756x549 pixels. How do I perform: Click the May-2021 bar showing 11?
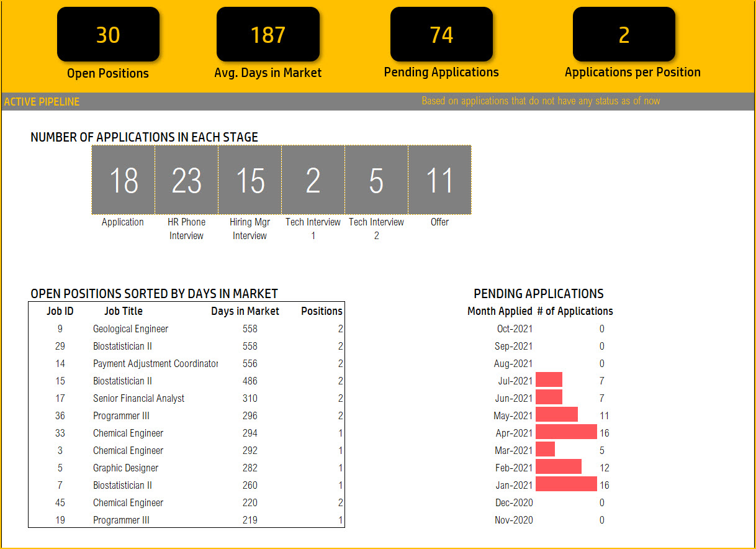[557, 415]
